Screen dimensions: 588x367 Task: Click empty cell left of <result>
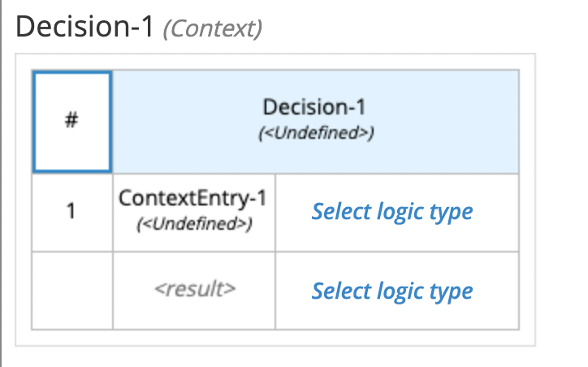[71, 291]
